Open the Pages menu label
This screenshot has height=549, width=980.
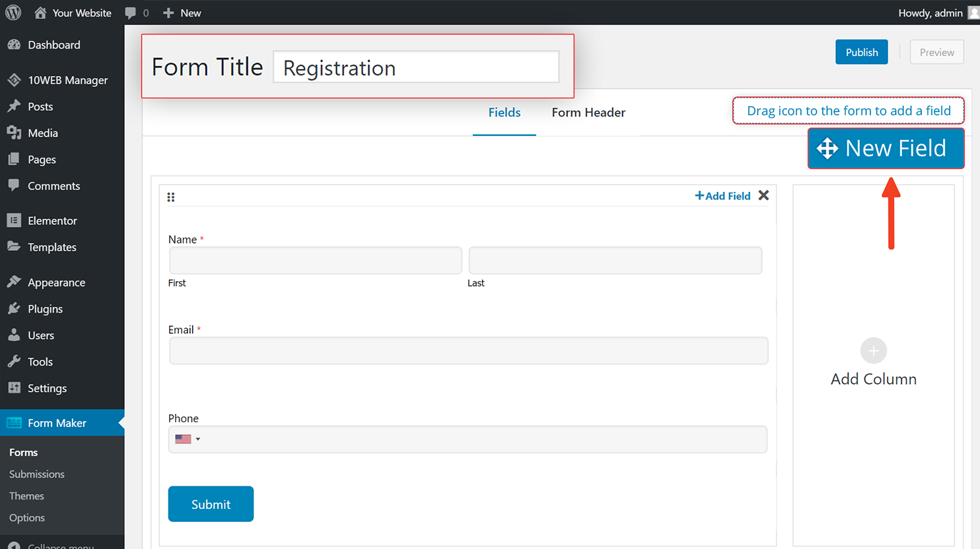click(42, 160)
